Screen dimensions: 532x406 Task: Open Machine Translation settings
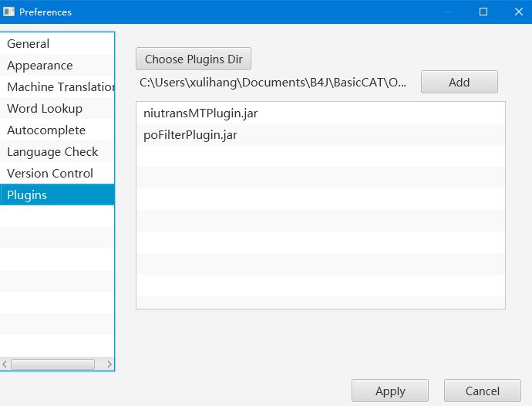point(57,87)
